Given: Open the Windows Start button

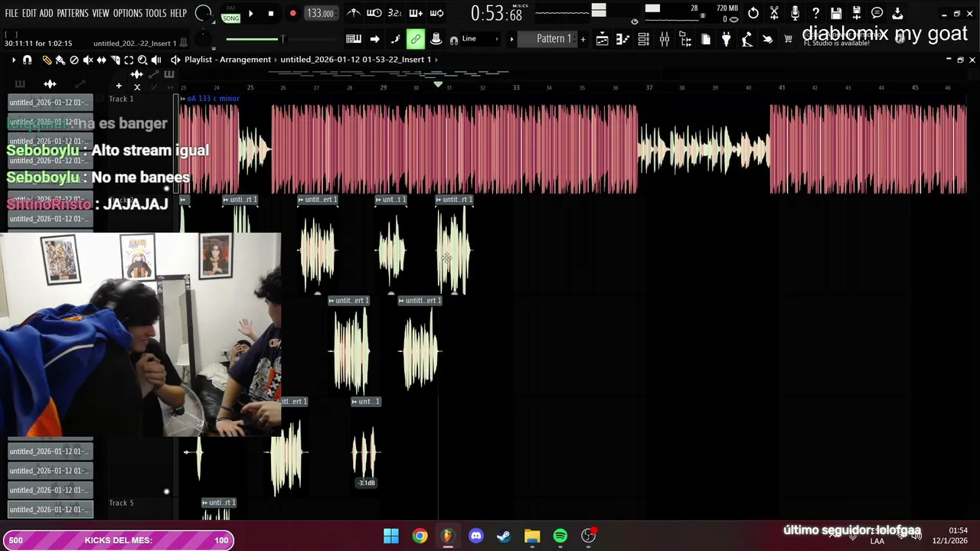Looking at the screenshot, I should click(391, 536).
